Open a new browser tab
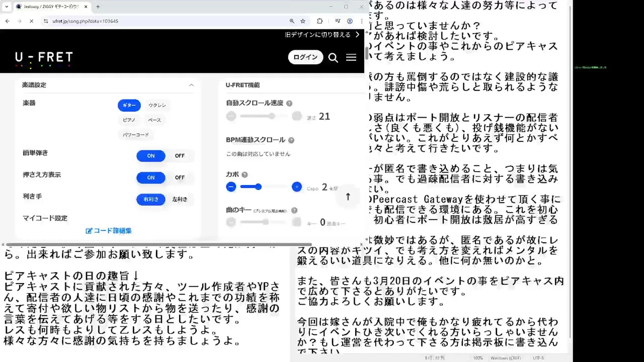Image resolution: width=644 pixels, height=362 pixels. tap(98, 7)
